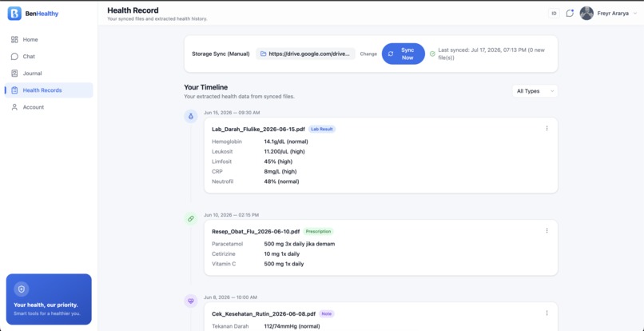Image resolution: width=644 pixels, height=331 pixels.
Task: Click "Your health, our priority." banner text
Action: pyautogui.click(x=46, y=305)
